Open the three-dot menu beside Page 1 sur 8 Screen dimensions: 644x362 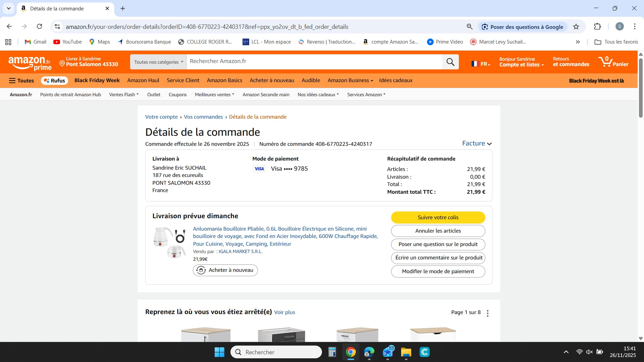click(x=488, y=313)
